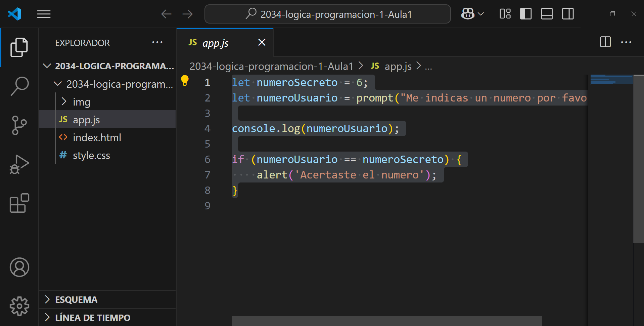Click the EXPLORADOR panel title
644x326 pixels.
(82, 43)
